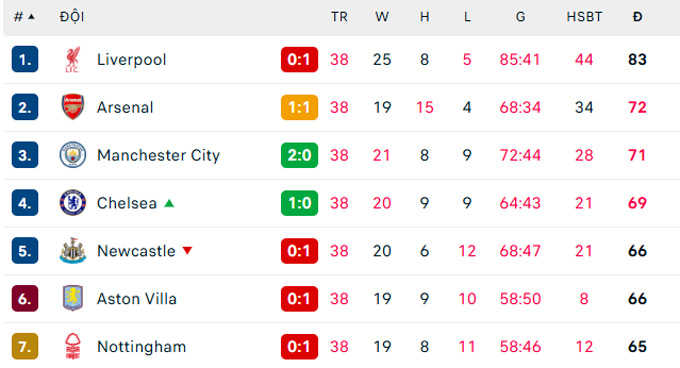The width and height of the screenshot is (680, 368).
Task: Click the Arsenal club crest
Action: (72, 107)
